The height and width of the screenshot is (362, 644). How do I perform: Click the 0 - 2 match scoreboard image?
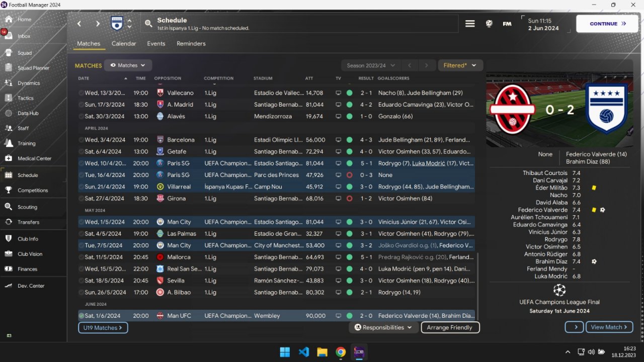tap(559, 110)
